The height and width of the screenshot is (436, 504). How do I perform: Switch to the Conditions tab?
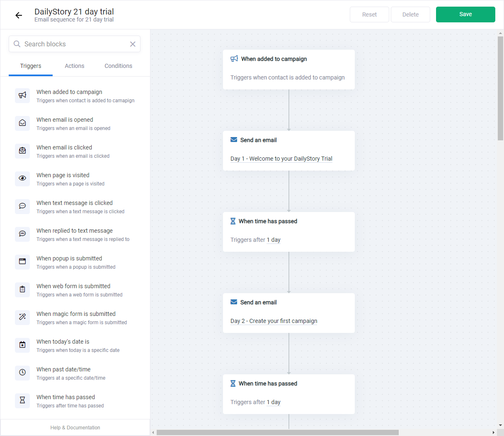(x=119, y=66)
